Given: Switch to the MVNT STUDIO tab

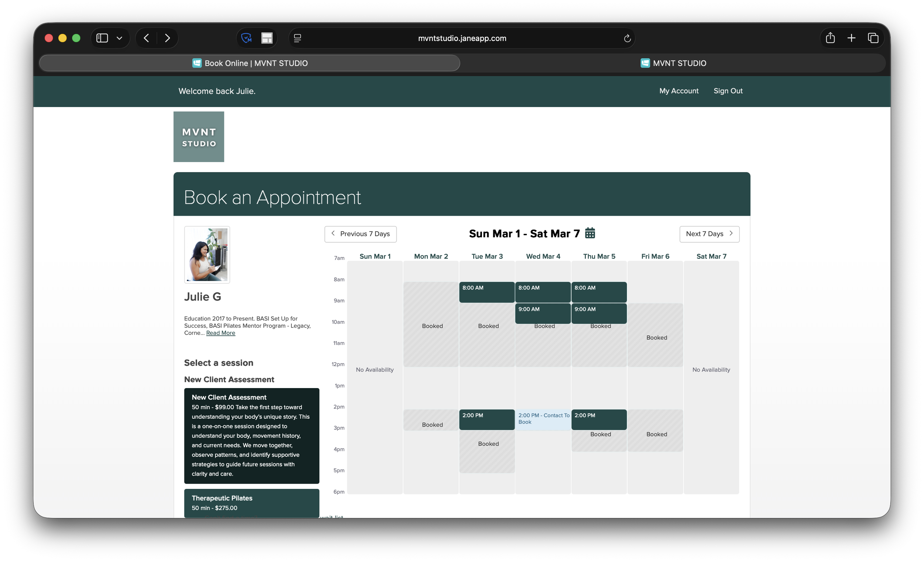Looking at the screenshot, I should [x=673, y=63].
